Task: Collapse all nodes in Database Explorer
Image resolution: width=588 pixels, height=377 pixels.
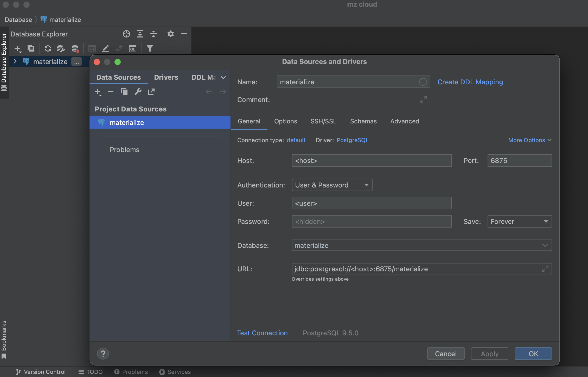Action: click(x=154, y=34)
